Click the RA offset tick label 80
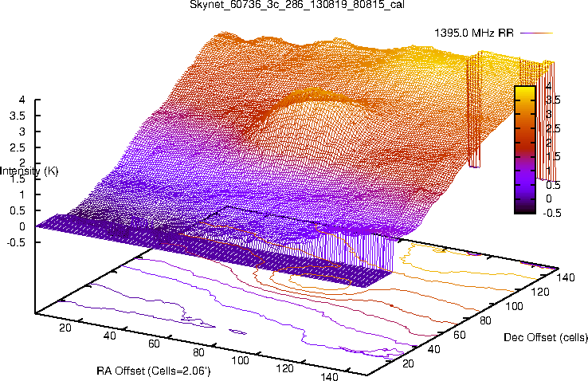 point(198,352)
